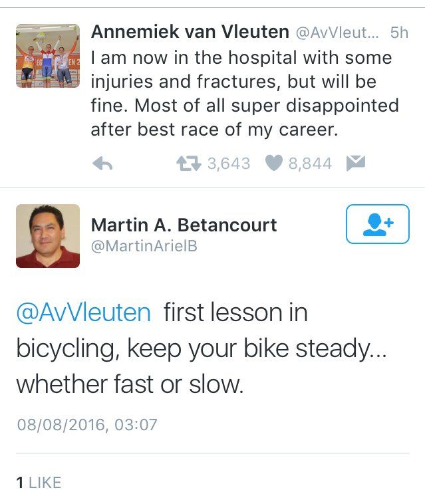Viewport: 425px width, 504px height.
Task: Click the blue @AvVleuten mention
Action: point(83,313)
